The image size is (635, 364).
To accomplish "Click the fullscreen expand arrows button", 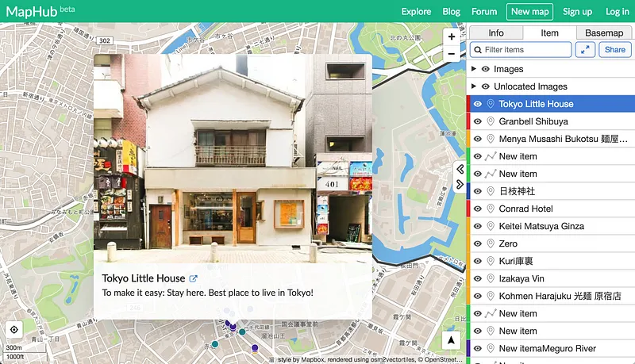I will click(x=585, y=49).
